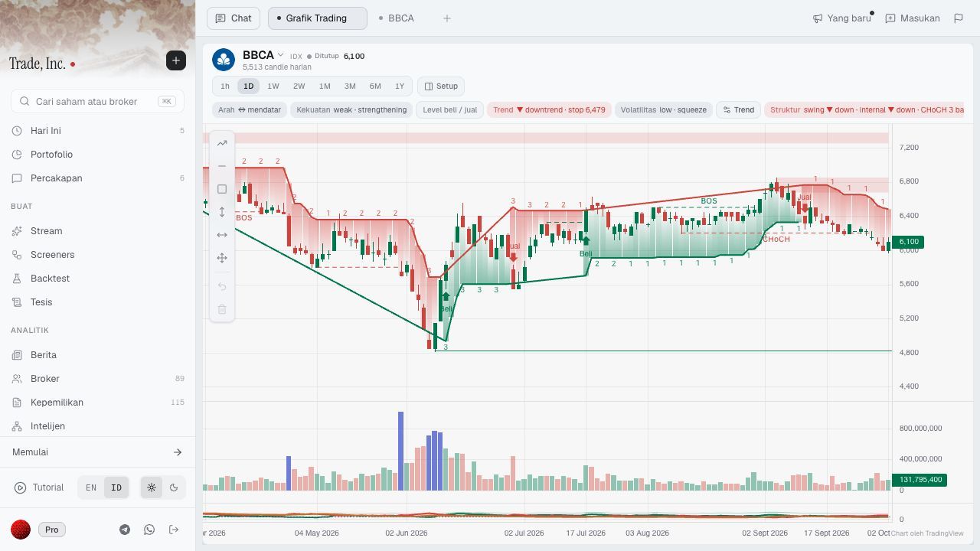
Task: Select the horizontal double-arrow measure tool
Action: click(222, 235)
